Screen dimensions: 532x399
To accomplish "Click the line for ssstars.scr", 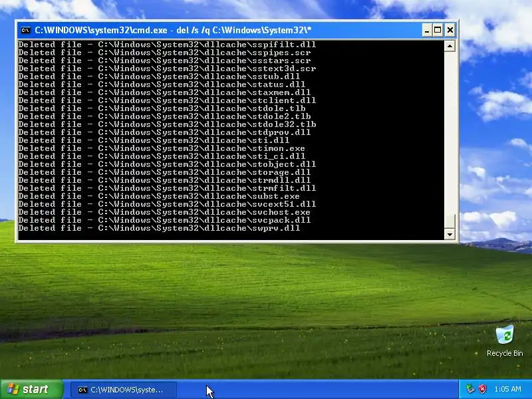I will [164, 61].
